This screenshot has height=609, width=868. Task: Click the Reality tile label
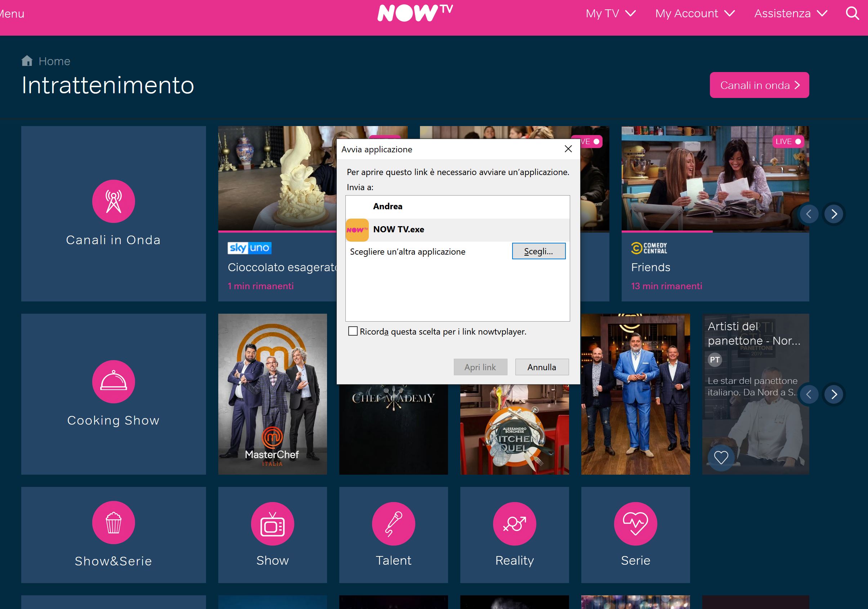tap(515, 560)
